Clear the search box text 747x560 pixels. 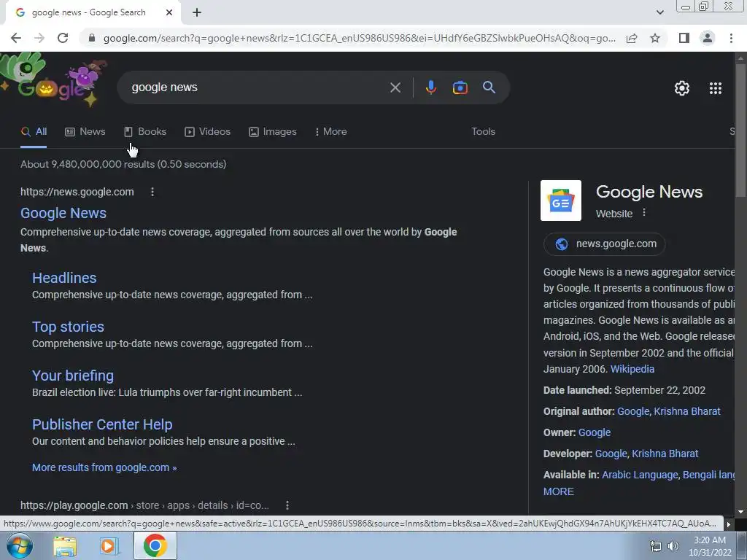395,87
